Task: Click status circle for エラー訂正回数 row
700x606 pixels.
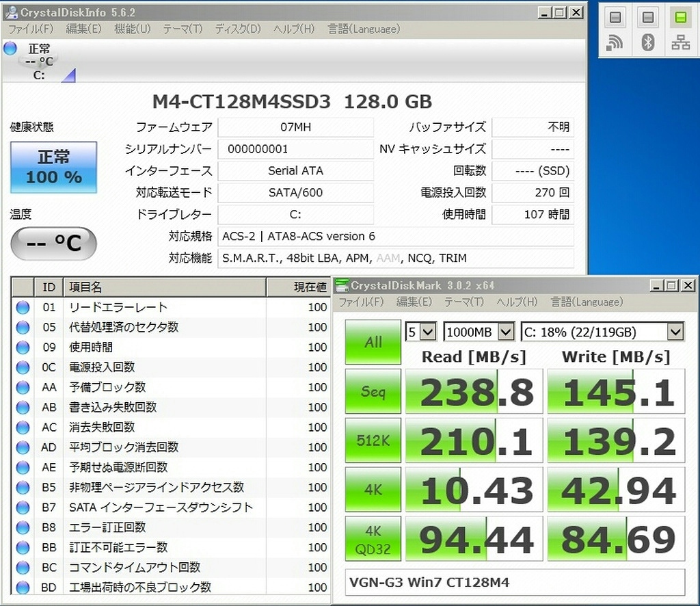Action: pos(23,527)
